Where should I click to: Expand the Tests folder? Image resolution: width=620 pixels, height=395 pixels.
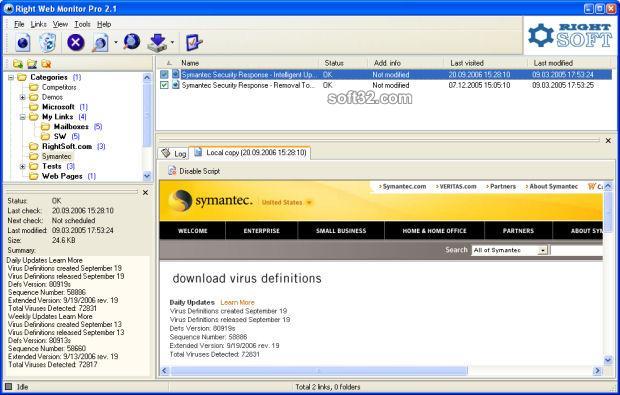point(23,166)
